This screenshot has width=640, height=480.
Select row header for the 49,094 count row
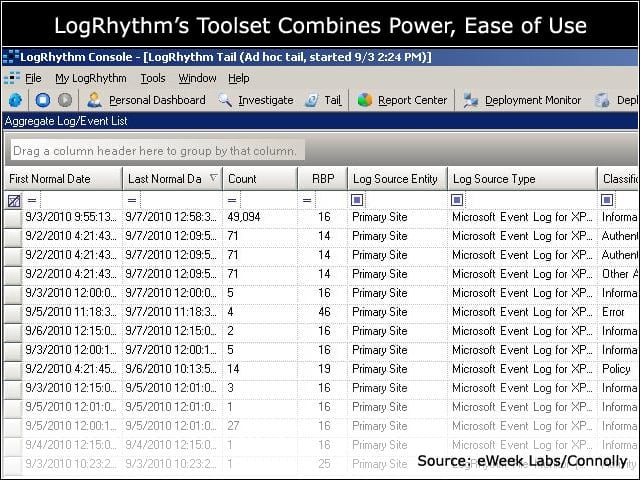coord(13,218)
